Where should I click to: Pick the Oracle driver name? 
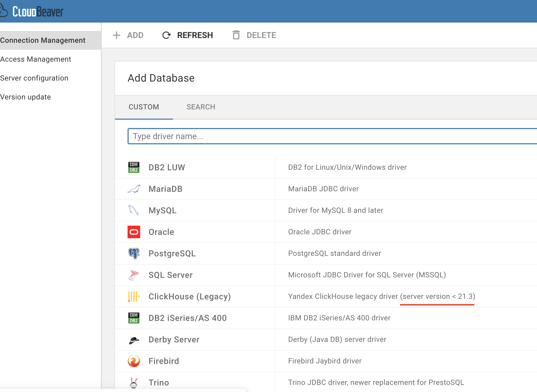(x=161, y=232)
